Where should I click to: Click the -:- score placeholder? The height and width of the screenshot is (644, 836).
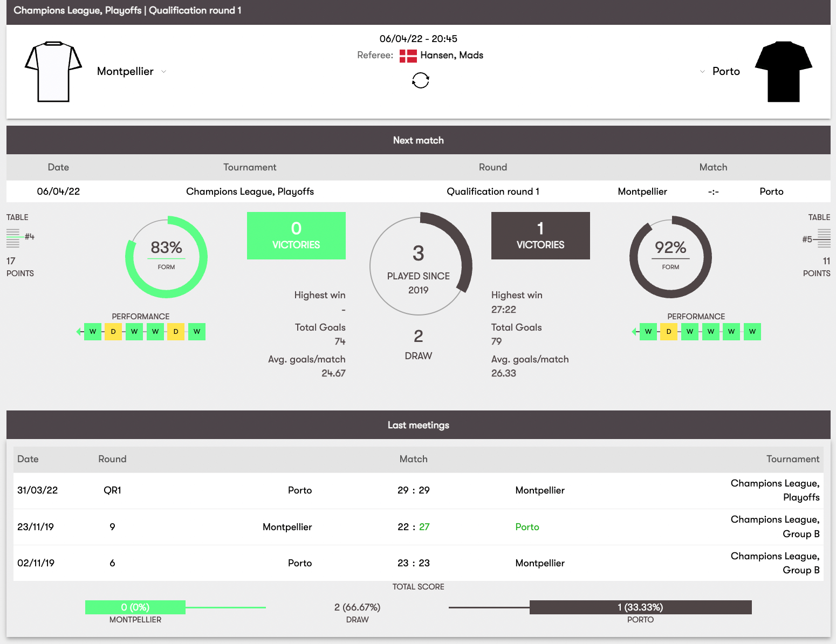(x=713, y=192)
